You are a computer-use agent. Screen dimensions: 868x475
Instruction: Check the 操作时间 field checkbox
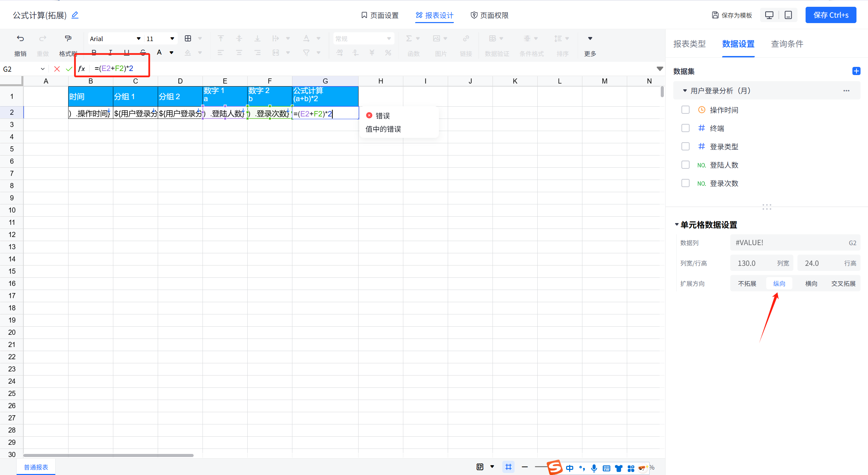[686, 110]
